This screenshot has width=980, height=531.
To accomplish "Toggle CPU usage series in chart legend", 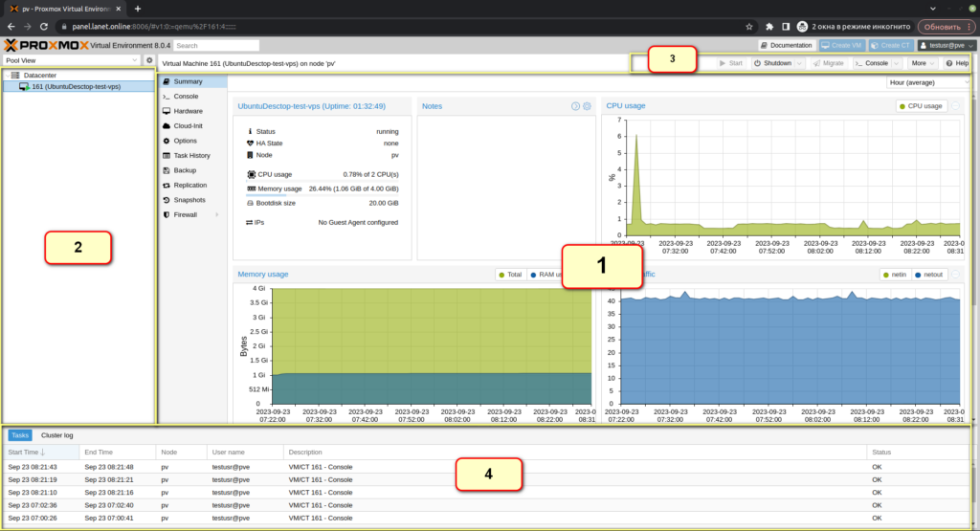I will tap(920, 106).
